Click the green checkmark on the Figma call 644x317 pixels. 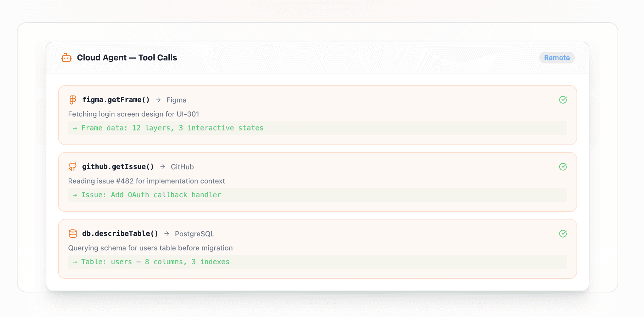563,100
